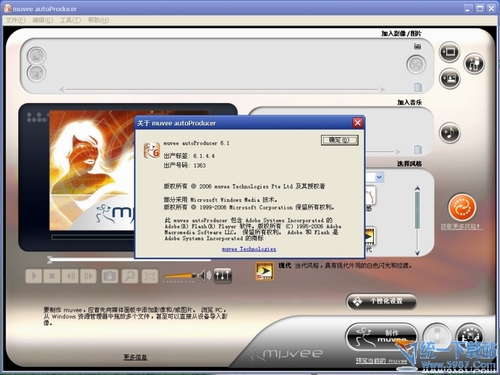This screenshot has width=500, height=375.
Task: Click the save muvee disc button
Action: coord(437,336)
